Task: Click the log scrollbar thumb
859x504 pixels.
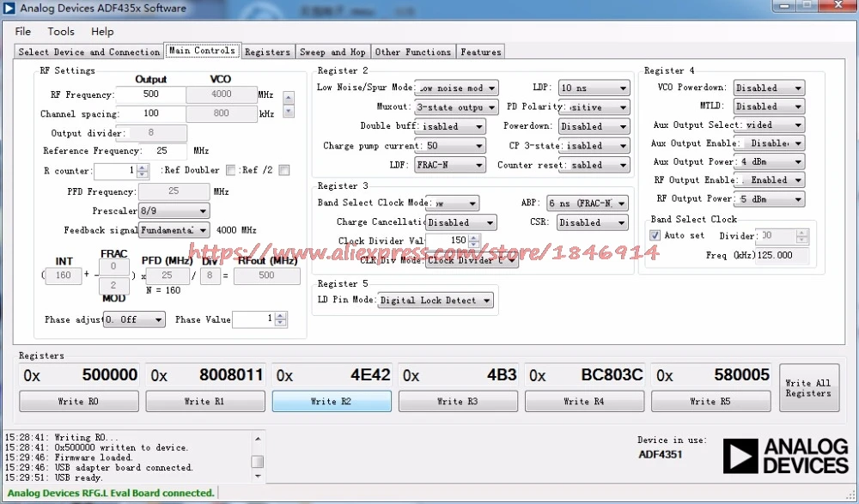Action: point(258,461)
